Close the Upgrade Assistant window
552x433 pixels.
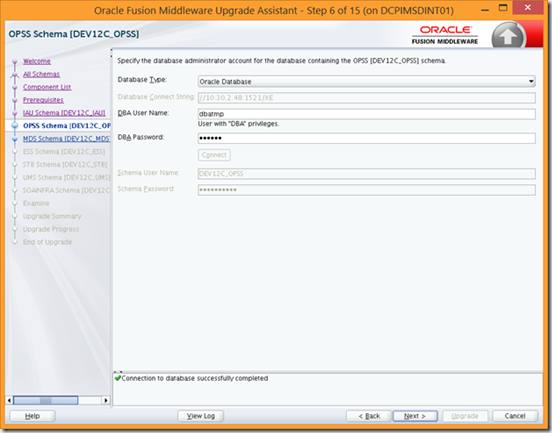[x=527, y=7]
